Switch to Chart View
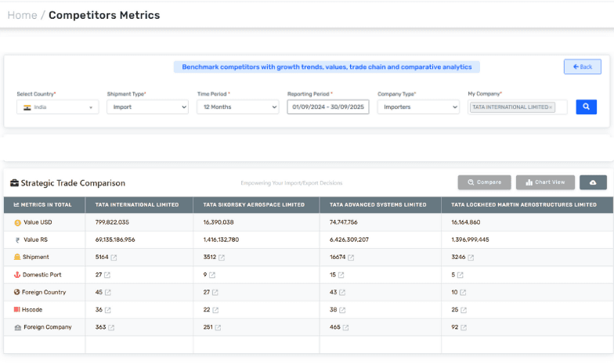Image resolution: width=614 pixels, height=364 pixels. point(545,182)
